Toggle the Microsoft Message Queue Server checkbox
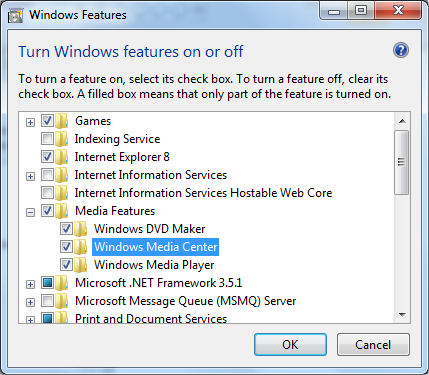The width and height of the screenshot is (429, 375). (x=47, y=301)
